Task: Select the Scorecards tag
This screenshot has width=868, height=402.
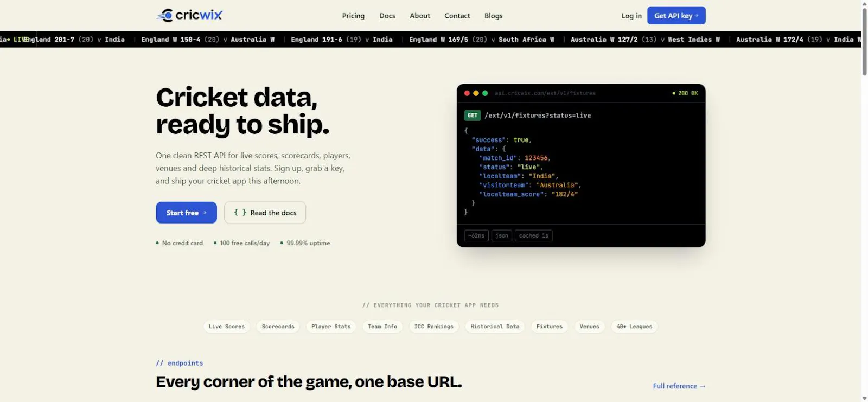Action: point(278,327)
